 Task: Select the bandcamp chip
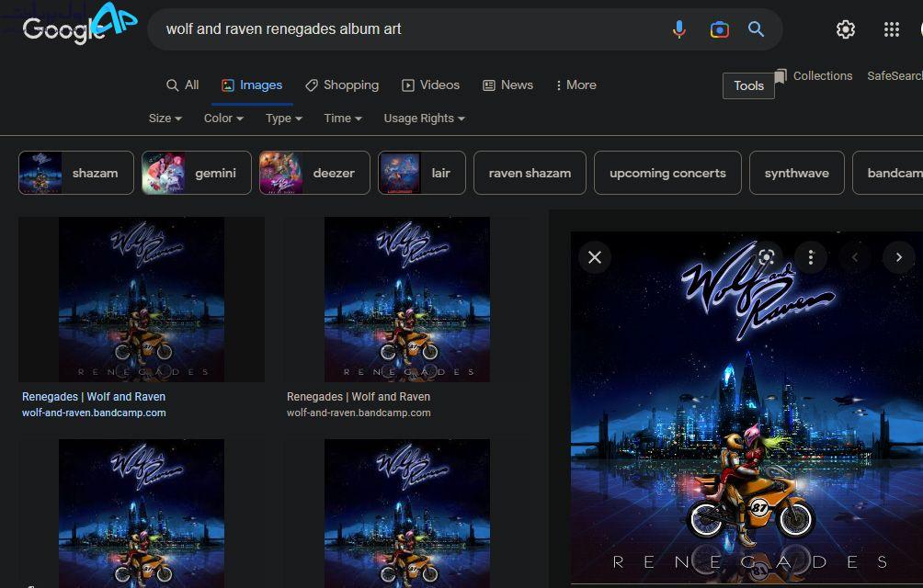click(888, 173)
